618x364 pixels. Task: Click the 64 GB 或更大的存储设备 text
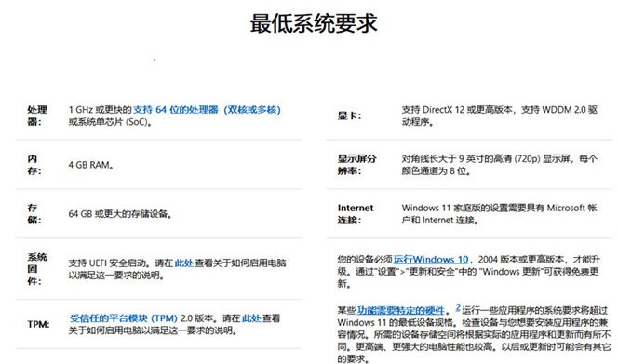(120, 214)
